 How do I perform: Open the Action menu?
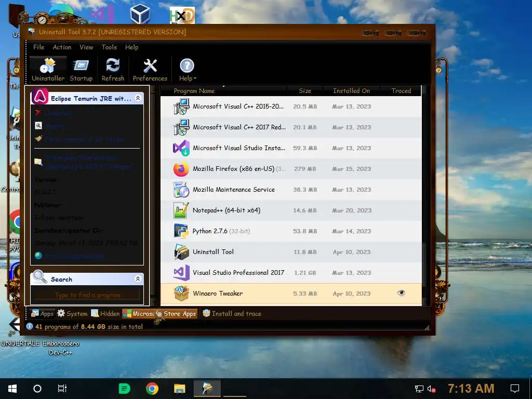(x=62, y=47)
